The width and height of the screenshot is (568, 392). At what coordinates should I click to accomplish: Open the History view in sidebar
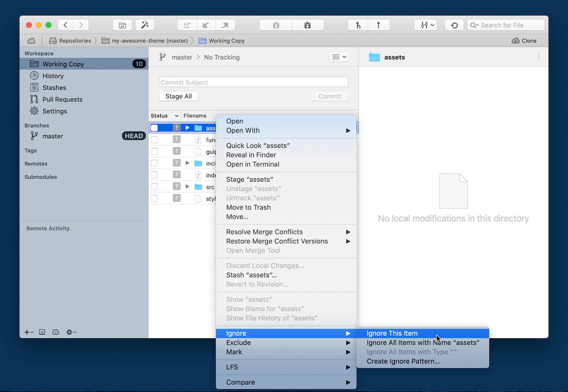pyautogui.click(x=53, y=76)
